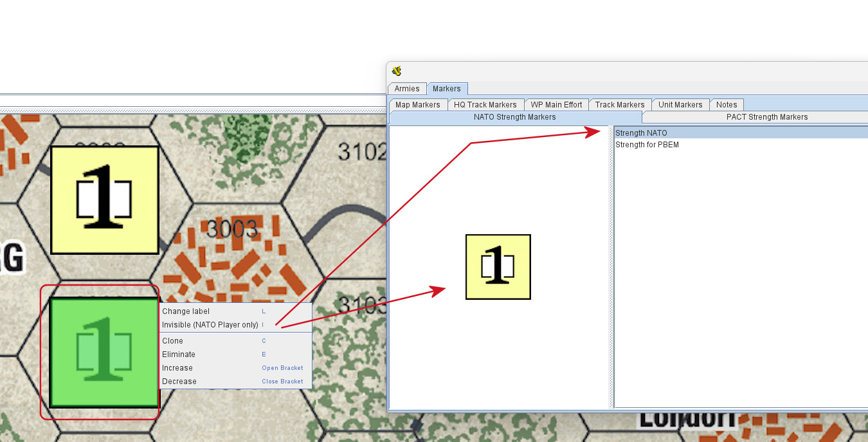Screen dimensions: 868x442
Task: Open the Unit Markers tab
Action: coord(680,105)
